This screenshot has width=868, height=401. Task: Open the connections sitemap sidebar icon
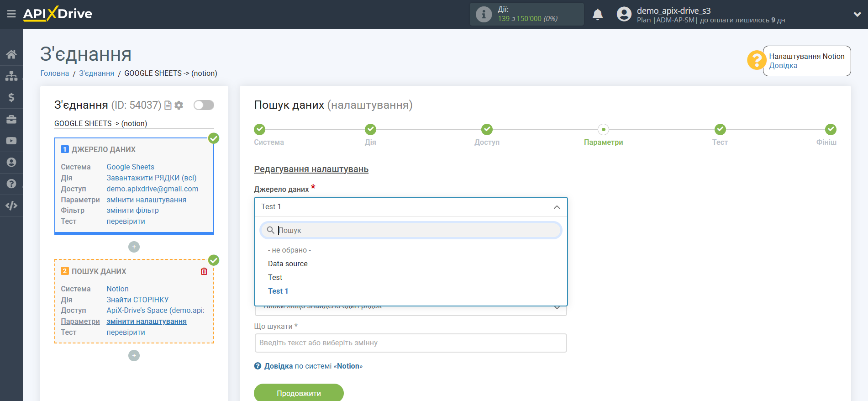click(x=11, y=76)
